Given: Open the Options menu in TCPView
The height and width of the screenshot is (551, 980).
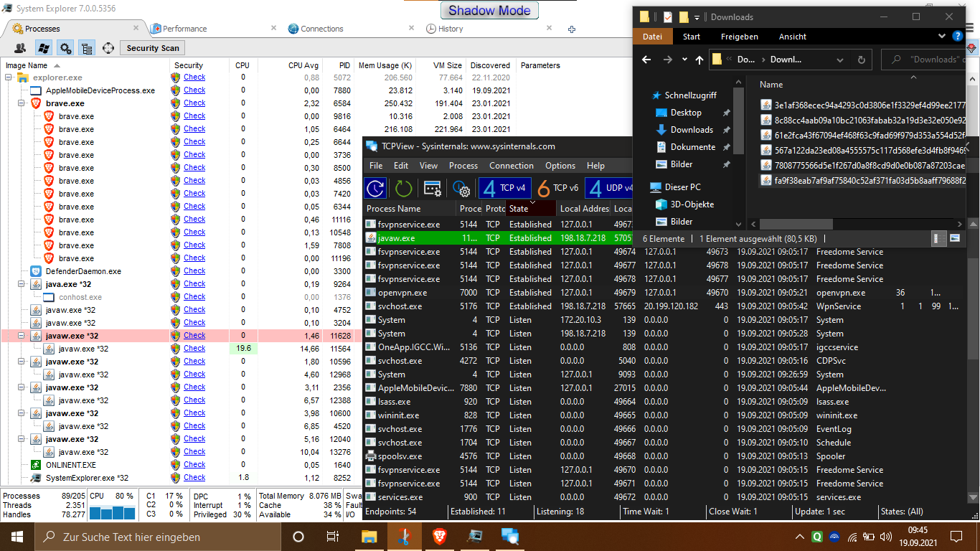Looking at the screenshot, I should tap(560, 166).
